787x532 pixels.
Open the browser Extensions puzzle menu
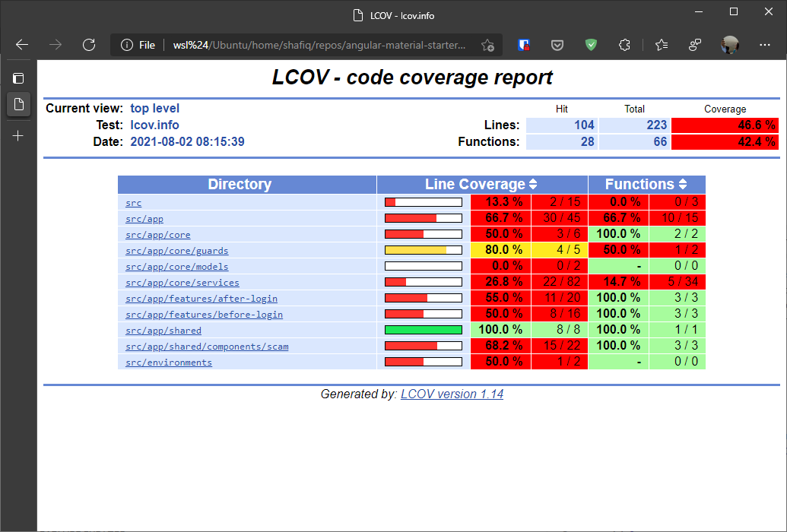tap(624, 45)
